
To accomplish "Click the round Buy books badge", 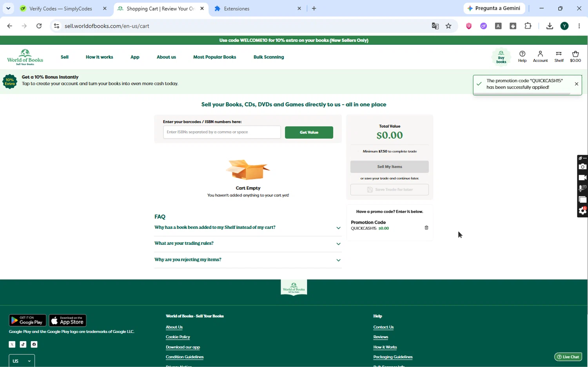I will tap(501, 57).
